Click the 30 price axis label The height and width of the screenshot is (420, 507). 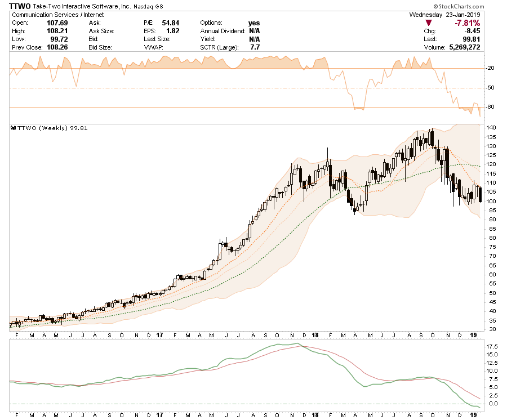click(x=492, y=329)
